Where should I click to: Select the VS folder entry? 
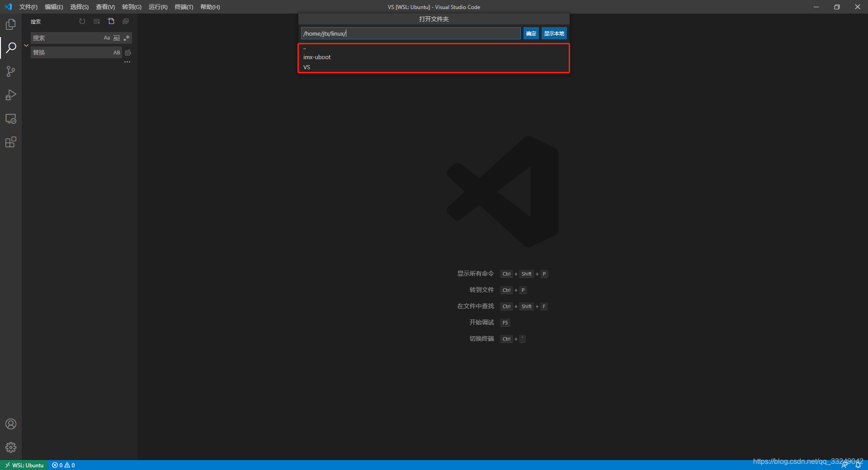(434, 67)
